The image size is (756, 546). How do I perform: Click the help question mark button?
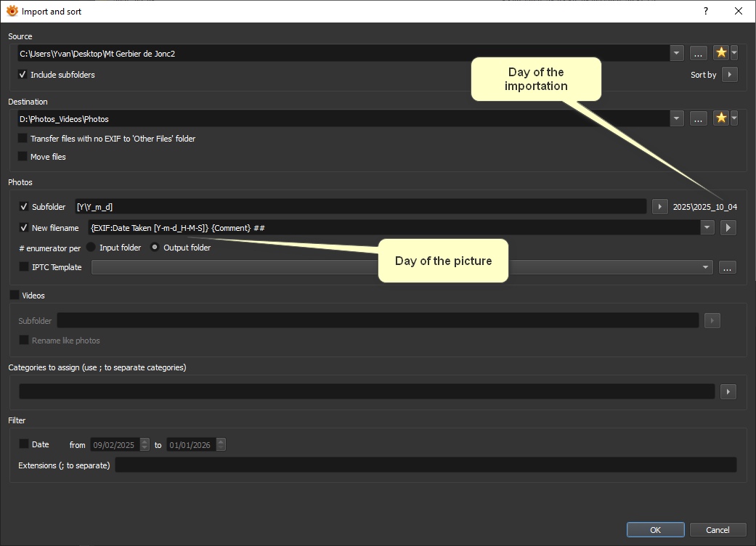(x=706, y=11)
